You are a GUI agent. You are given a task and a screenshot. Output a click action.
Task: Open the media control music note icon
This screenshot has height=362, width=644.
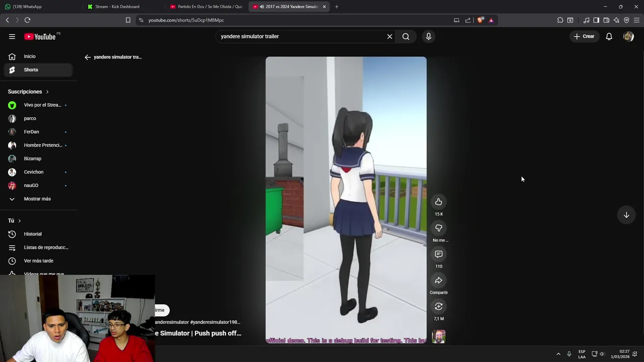(x=586, y=20)
